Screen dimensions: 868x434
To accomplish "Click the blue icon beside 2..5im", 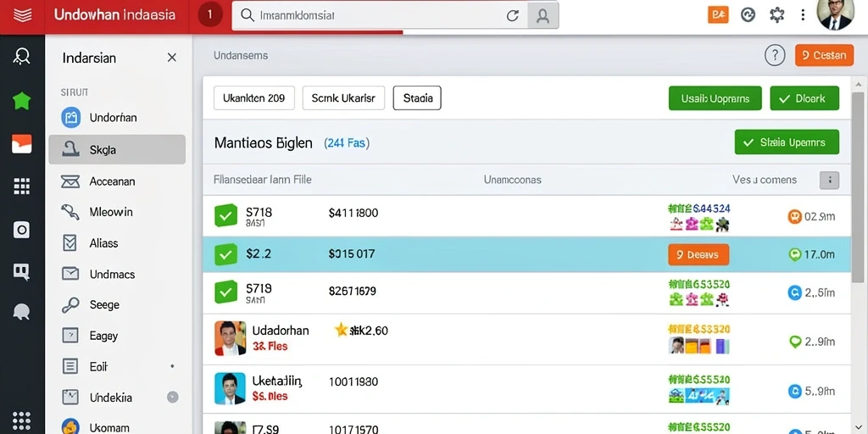I will (794, 292).
